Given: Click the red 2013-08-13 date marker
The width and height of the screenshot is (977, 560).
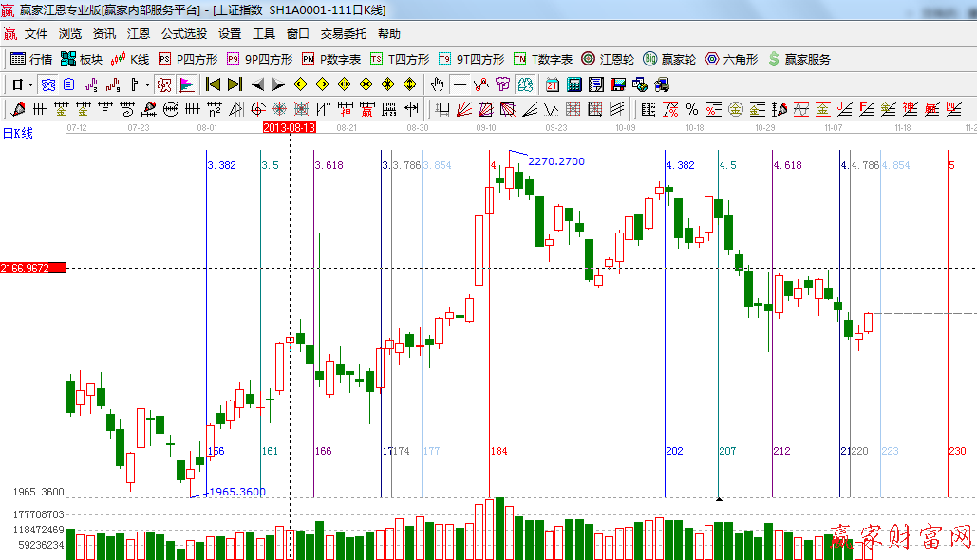Looking at the screenshot, I should coord(289,126).
